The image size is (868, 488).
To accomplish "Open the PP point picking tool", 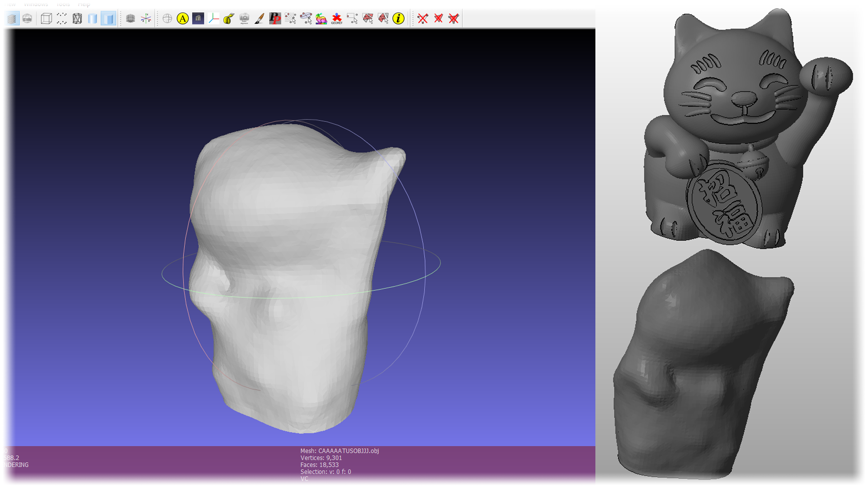I will coord(275,19).
